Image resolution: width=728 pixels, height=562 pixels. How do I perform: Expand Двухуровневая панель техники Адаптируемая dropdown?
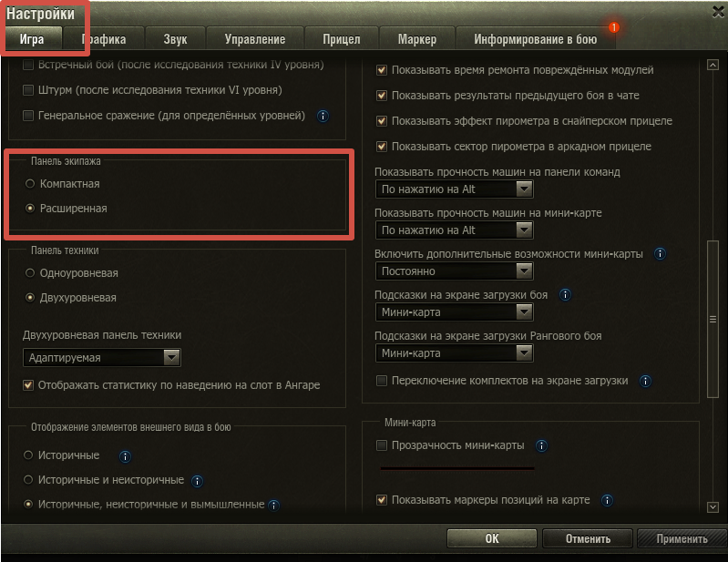pyautogui.click(x=102, y=357)
